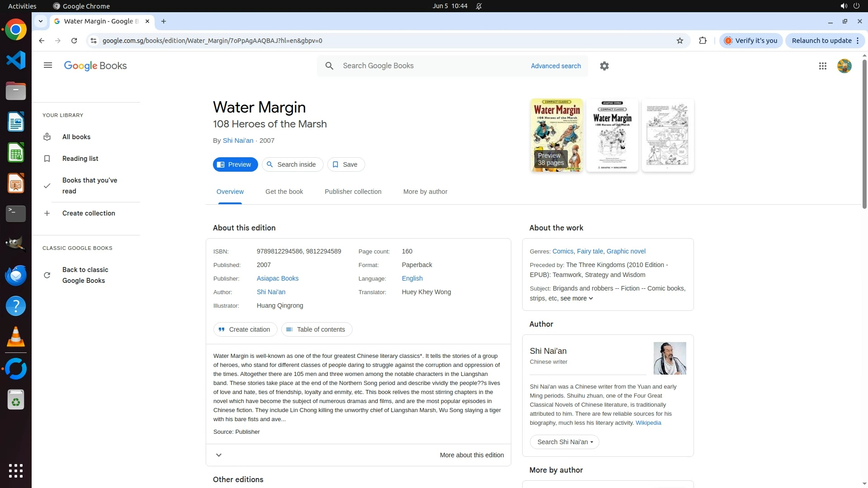
Task: Click the Reading list bookmark icon
Action: pyautogui.click(x=47, y=159)
